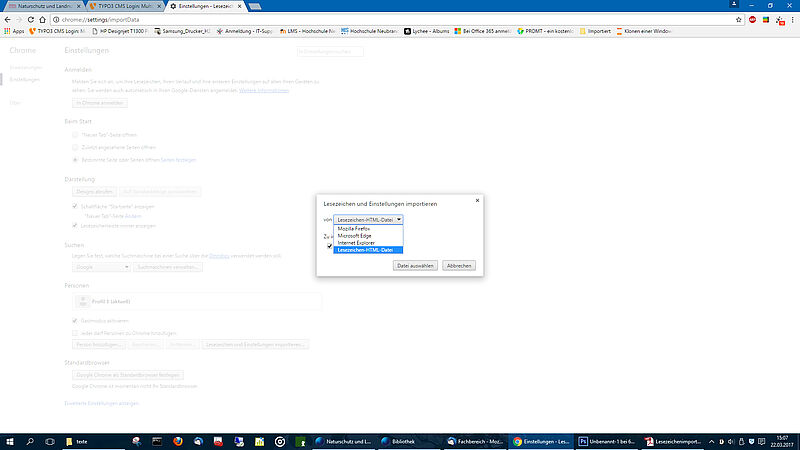Viewport: 800px width, 450px height.
Task: Open the home page via house icon
Action: (x=42, y=19)
